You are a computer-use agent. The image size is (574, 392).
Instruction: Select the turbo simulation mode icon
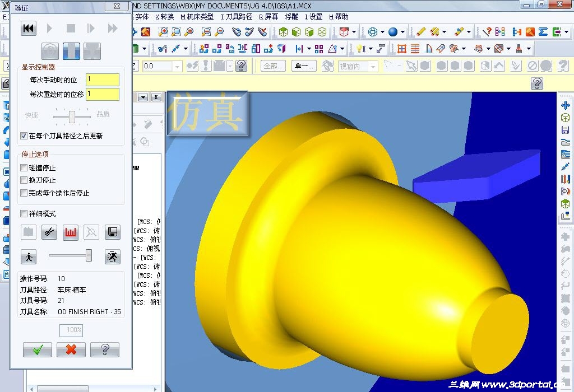point(50,51)
